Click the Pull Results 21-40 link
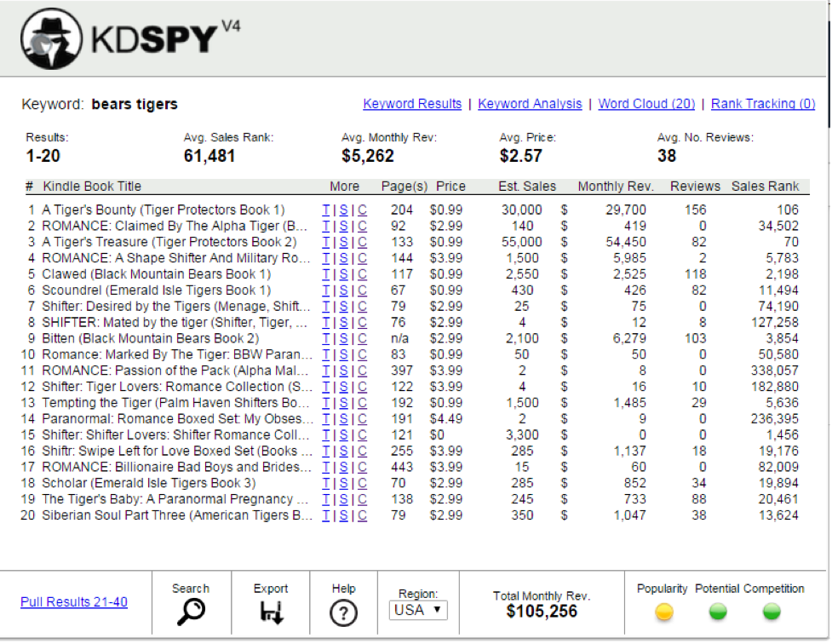 coord(74,602)
